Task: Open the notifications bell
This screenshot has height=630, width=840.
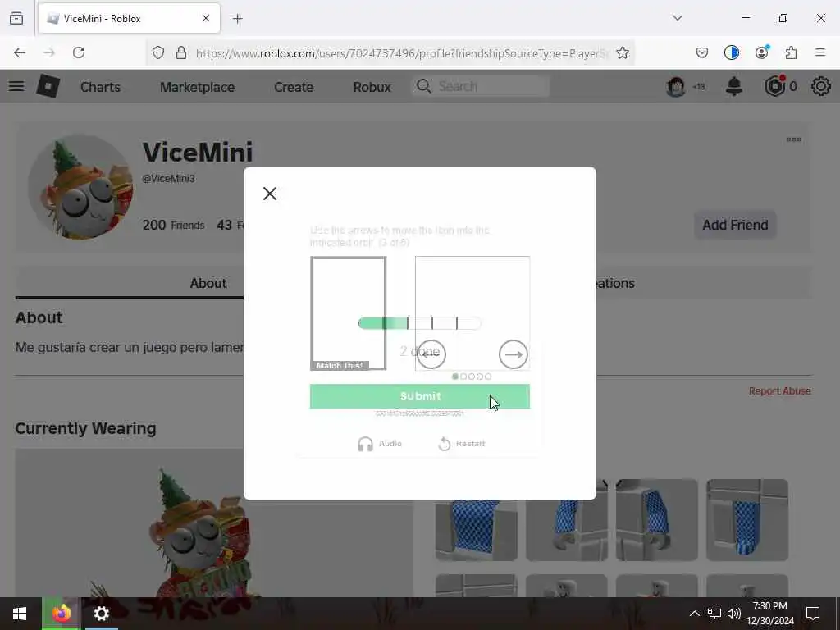Action: pos(734,86)
